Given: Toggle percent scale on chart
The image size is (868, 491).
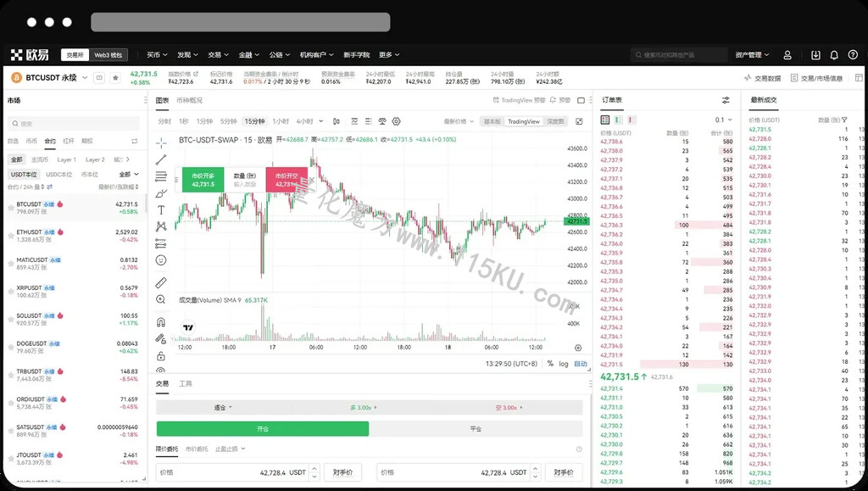Looking at the screenshot, I should [550, 364].
